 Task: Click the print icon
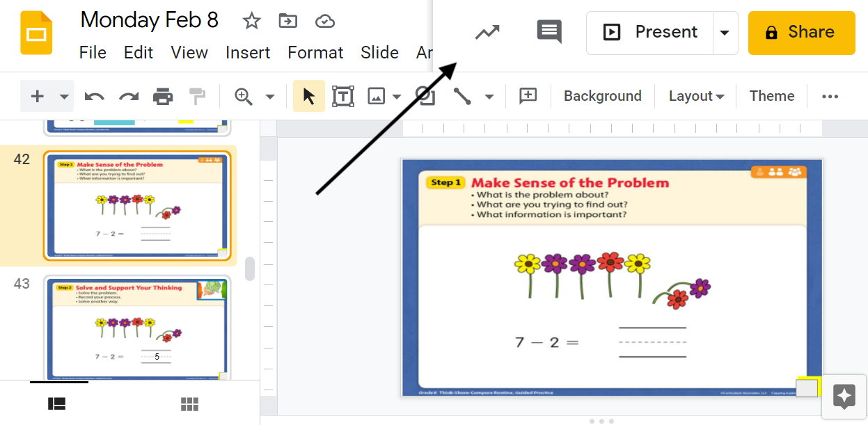click(163, 95)
